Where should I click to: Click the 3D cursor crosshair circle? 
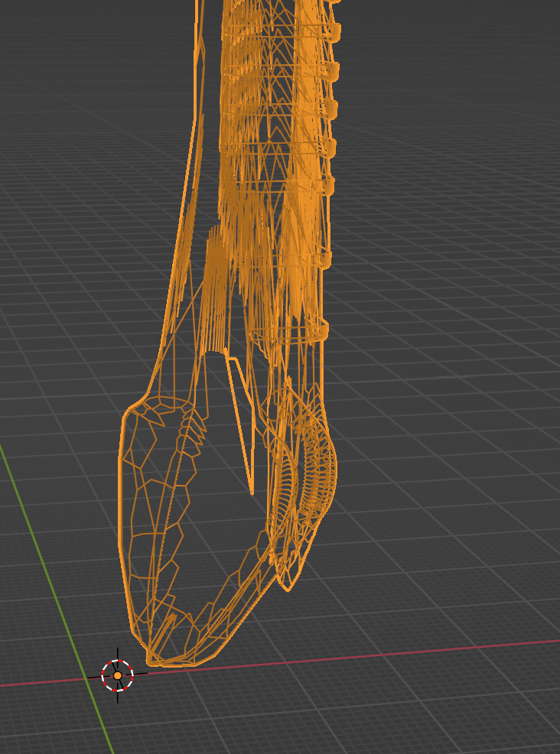[x=117, y=675]
